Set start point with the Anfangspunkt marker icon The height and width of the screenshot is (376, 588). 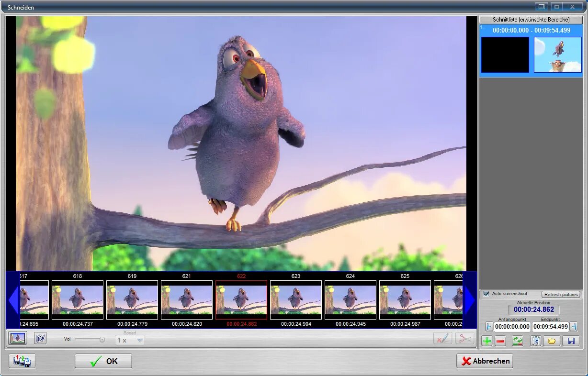[x=489, y=327]
